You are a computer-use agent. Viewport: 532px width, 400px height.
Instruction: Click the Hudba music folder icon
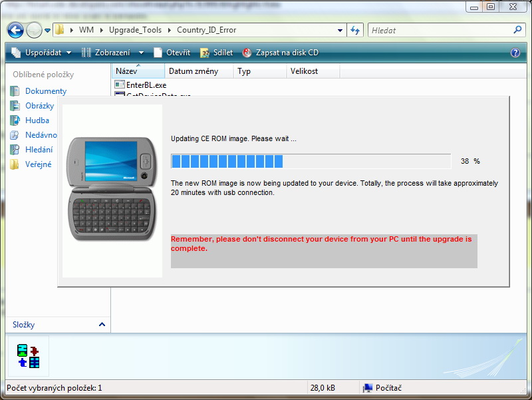(x=15, y=120)
